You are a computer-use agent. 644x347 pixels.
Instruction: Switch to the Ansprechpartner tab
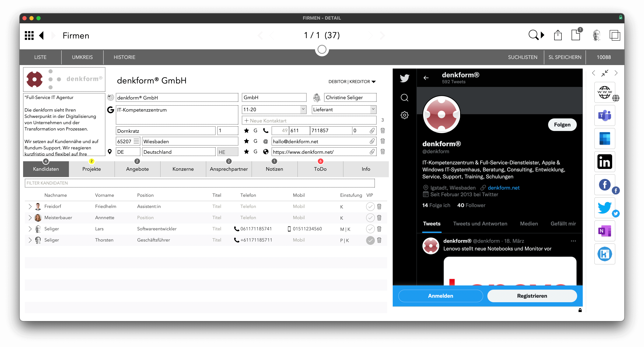coord(229,169)
